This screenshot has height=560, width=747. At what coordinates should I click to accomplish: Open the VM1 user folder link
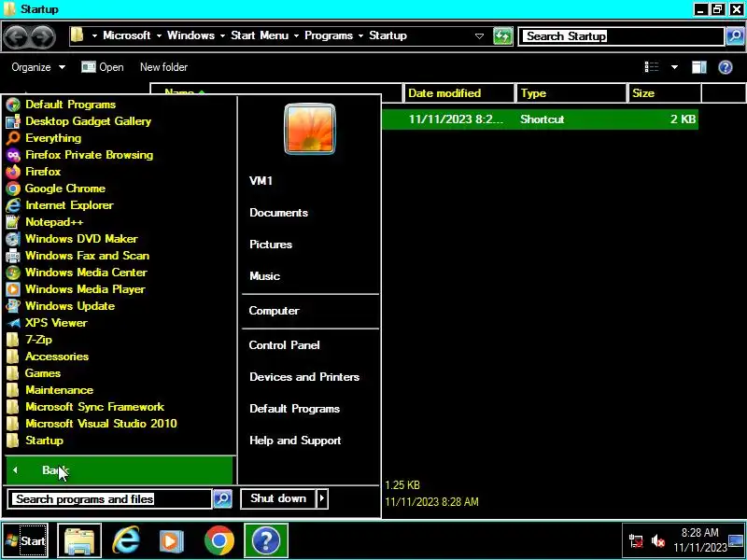click(261, 181)
